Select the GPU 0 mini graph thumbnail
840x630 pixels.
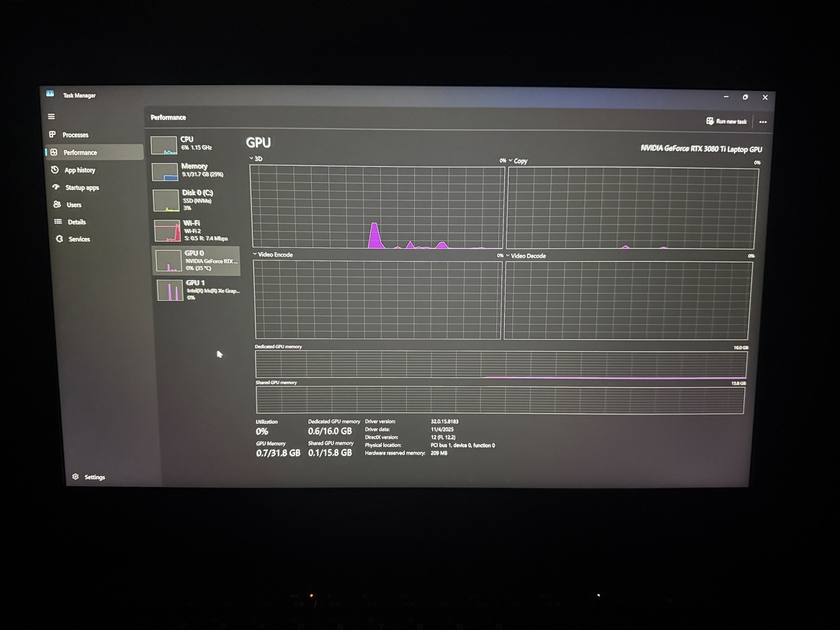[x=169, y=260]
